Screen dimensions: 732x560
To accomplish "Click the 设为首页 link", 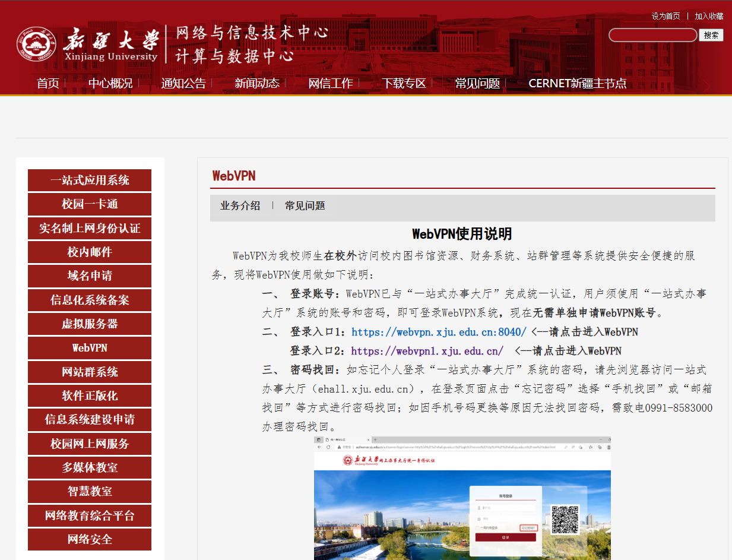I will click(666, 16).
